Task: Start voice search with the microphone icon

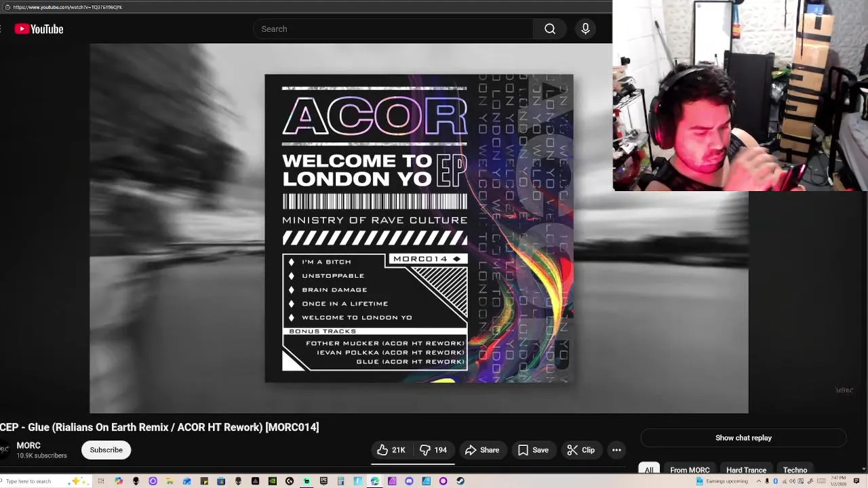Action: 585,29
